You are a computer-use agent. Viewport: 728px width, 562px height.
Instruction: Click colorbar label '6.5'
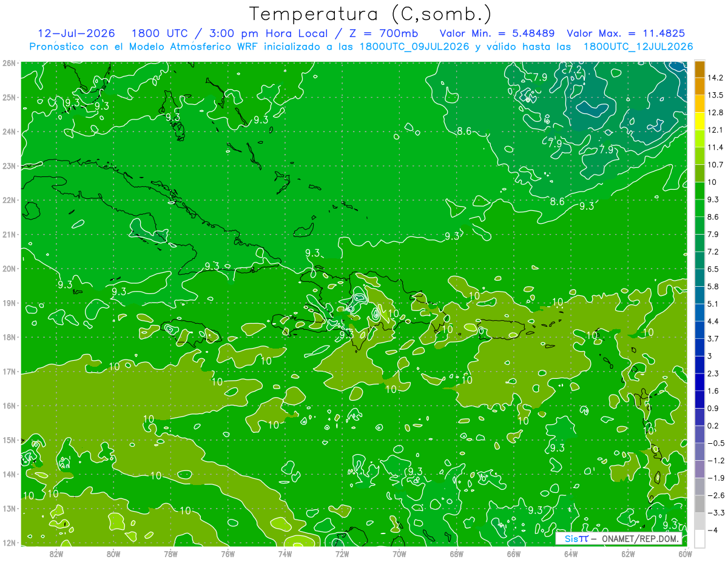714,269
